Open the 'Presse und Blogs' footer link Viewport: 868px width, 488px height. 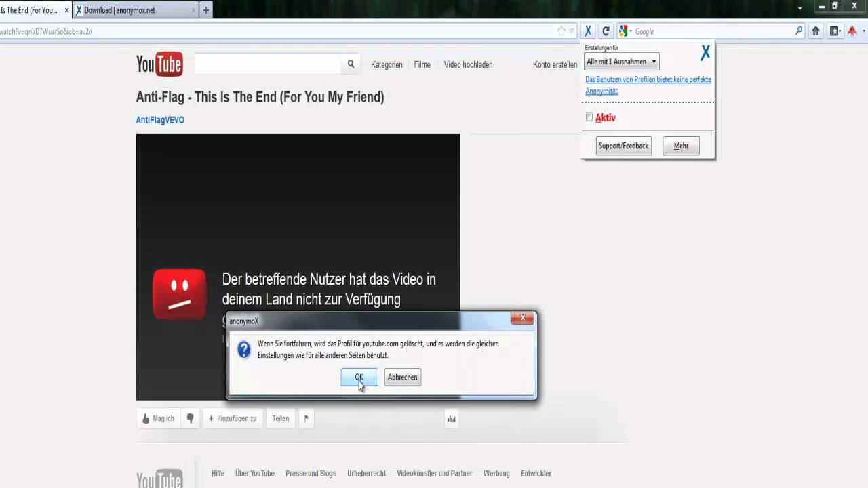tap(311, 474)
